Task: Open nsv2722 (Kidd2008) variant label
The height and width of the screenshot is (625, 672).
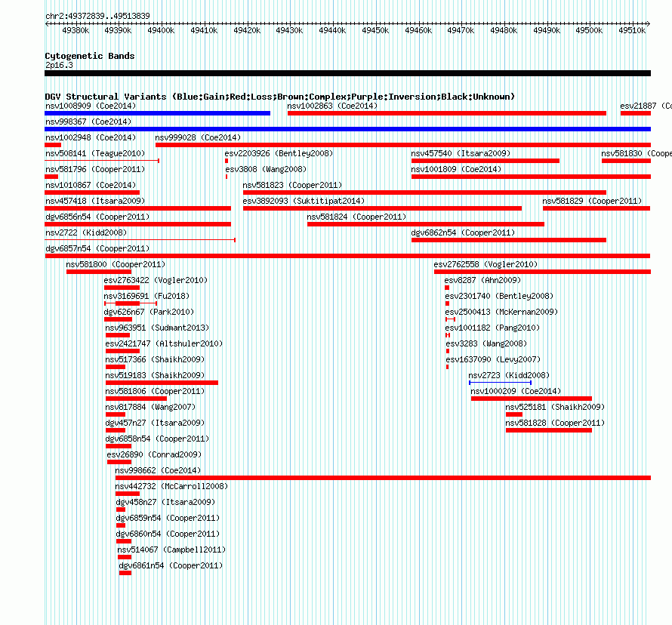Action: point(86,232)
